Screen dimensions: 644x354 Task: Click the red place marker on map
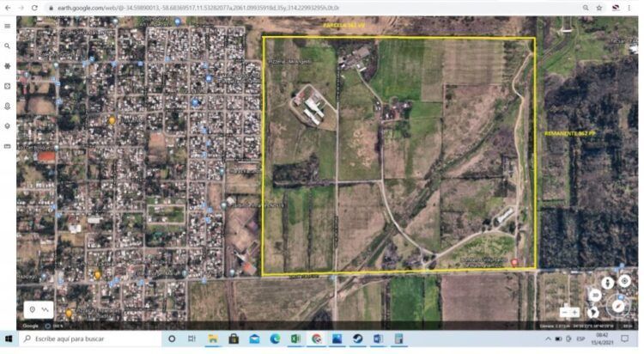click(514, 261)
